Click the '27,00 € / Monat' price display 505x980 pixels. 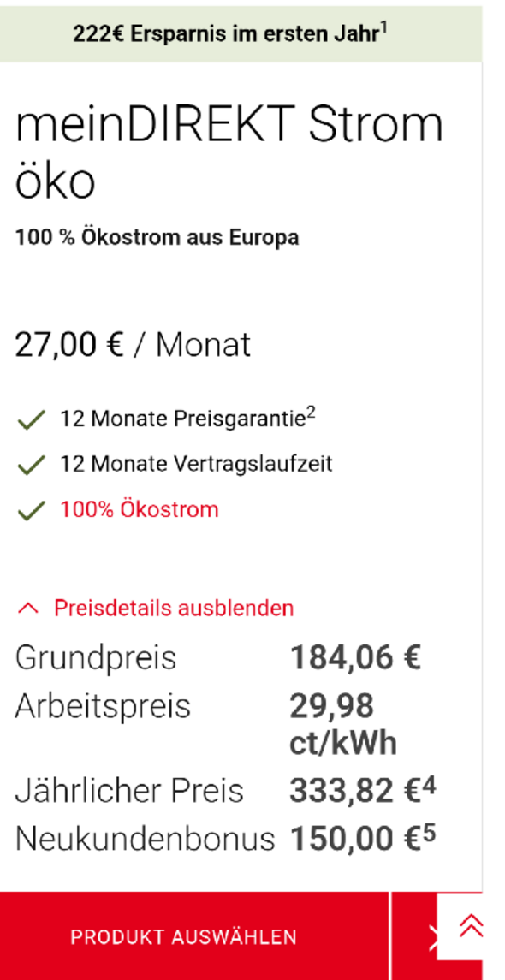132,344
